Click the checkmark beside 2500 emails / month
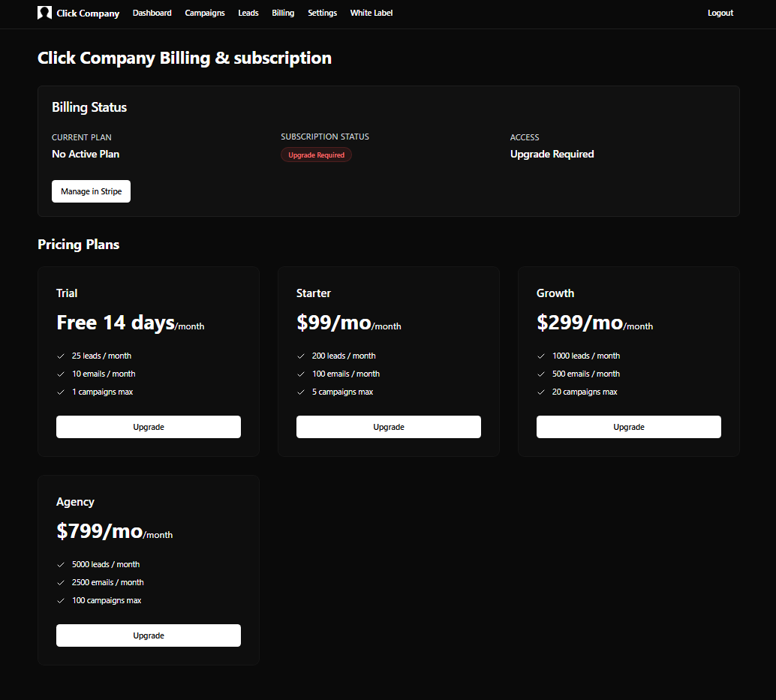776x700 pixels. tap(61, 583)
